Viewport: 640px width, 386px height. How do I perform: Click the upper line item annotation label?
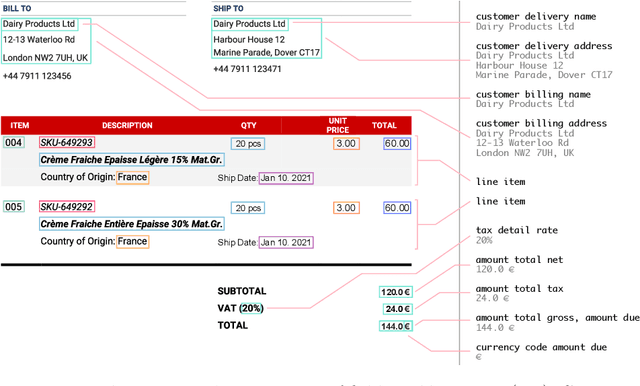pyautogui.click(x=500, y=182)
